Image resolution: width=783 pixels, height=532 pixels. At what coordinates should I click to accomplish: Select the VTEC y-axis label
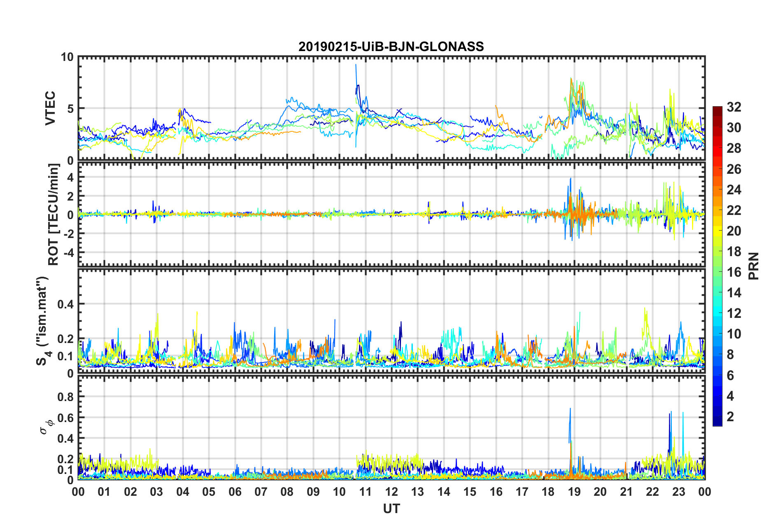click(50, 108)
